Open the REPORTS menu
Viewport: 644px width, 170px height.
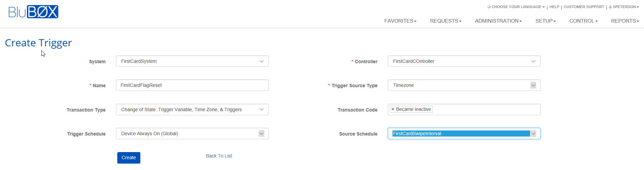pos(625,21)
